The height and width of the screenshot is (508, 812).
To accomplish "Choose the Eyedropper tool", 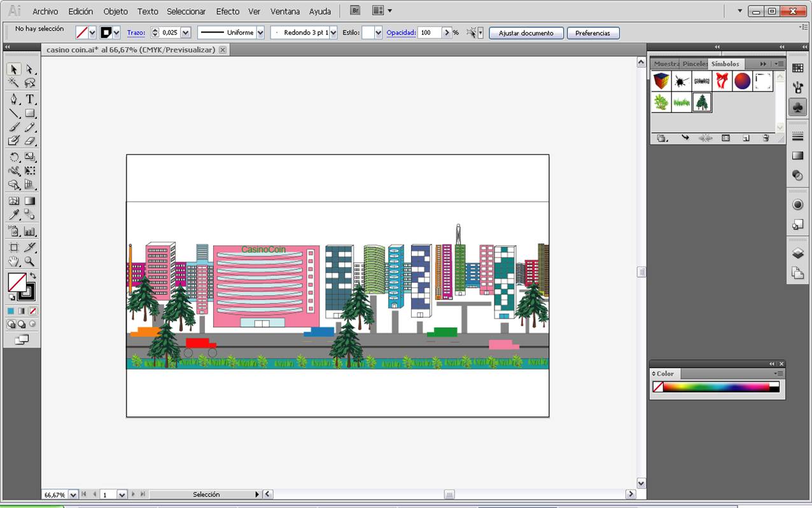I will [13, 216].
